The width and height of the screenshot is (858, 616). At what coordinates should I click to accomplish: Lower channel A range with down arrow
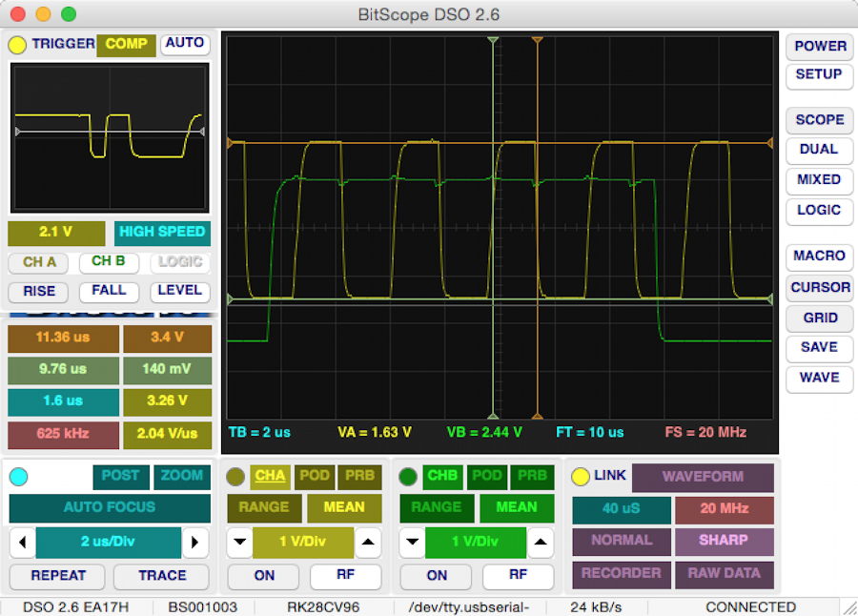(x=239, y=542)
